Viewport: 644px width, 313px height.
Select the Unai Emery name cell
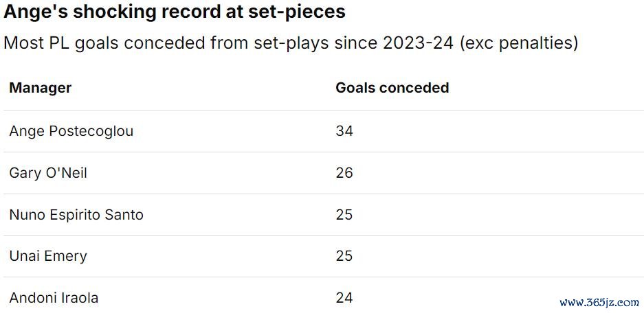pyautogui.click(x=48, y=256)
